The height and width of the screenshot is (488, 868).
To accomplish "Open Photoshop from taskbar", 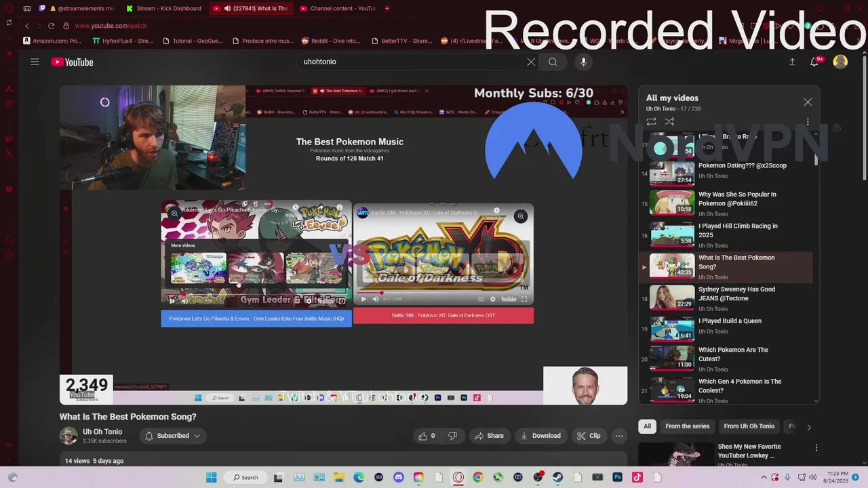I will click(618, 477).
